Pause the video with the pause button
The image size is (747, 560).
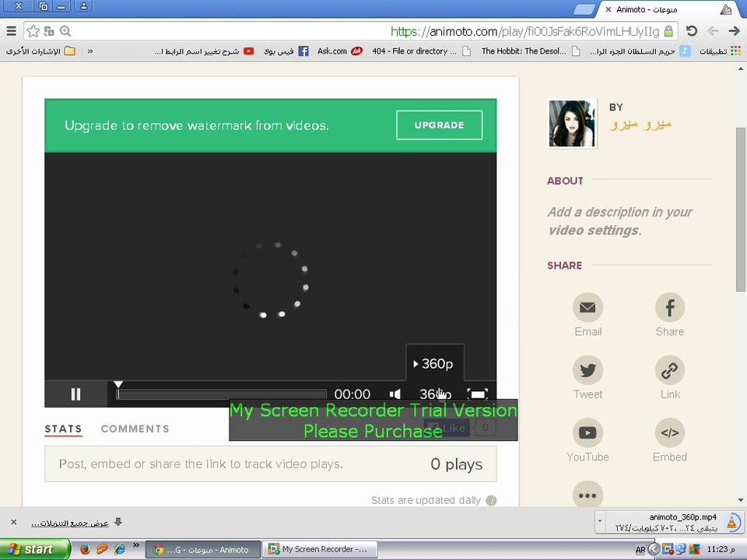pos(75,394)
